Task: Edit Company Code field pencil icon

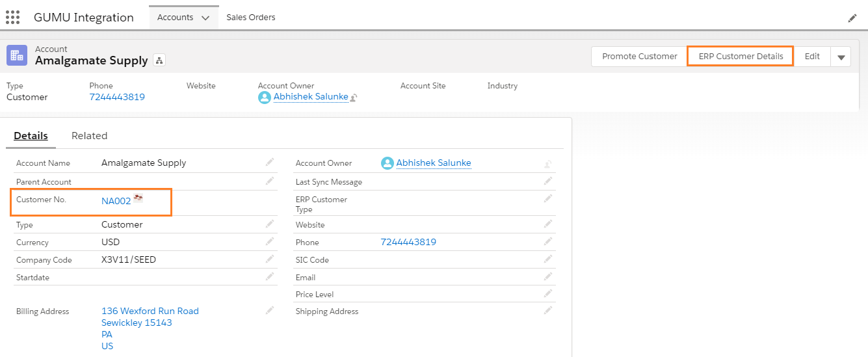Action: click(269, 259)
